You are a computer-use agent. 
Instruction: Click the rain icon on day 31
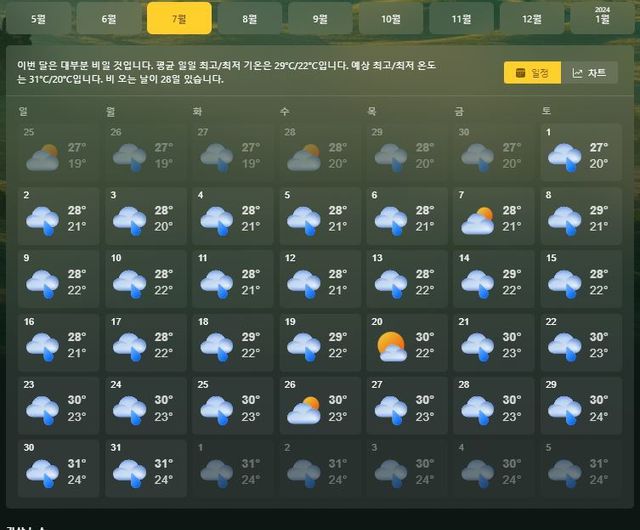tap(130, 472)
